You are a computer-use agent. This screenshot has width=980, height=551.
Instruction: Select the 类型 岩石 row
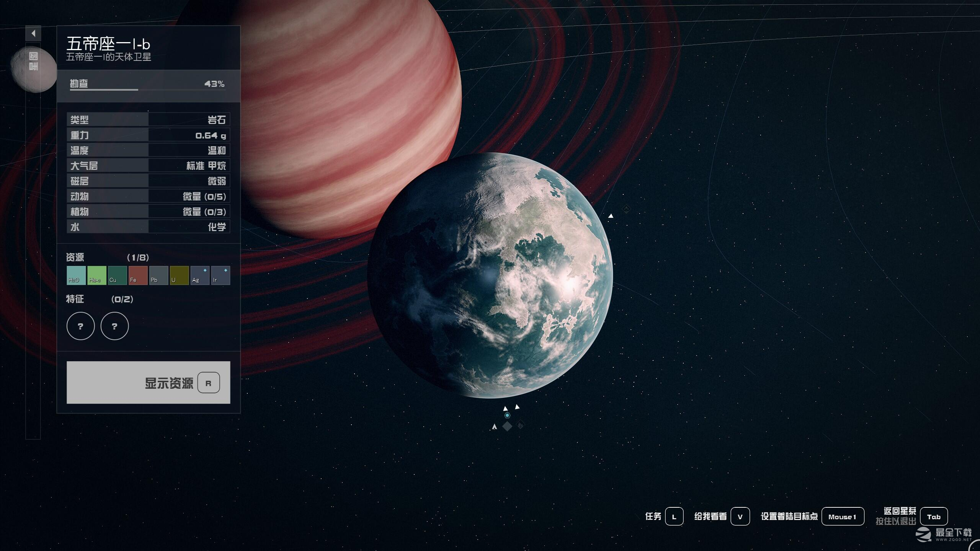[x=149, y=119]
